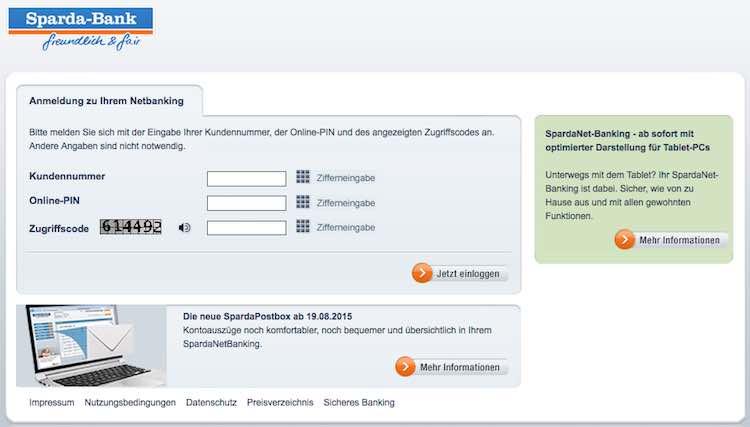Open keypad icon beside Online-PIN field
The image size is (750, 427).
303,202
